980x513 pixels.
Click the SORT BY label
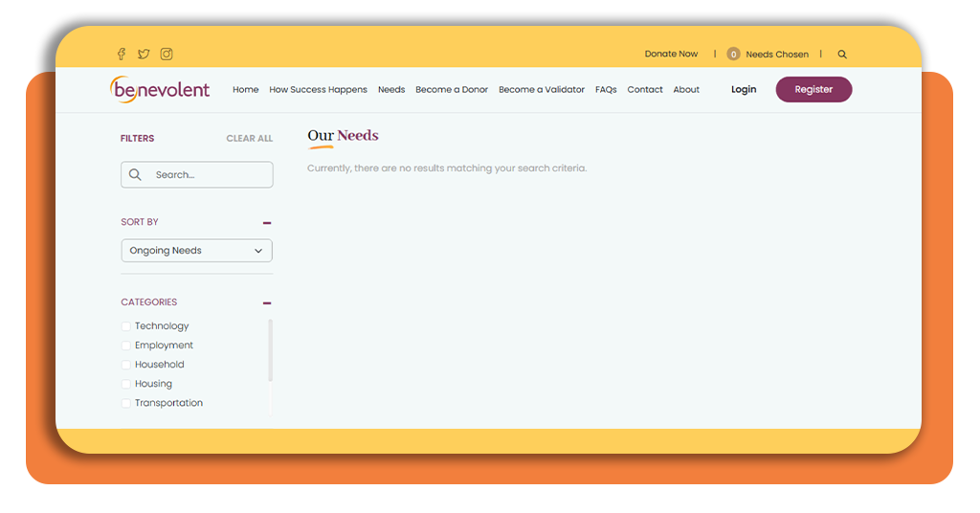[x=140, y=222]
